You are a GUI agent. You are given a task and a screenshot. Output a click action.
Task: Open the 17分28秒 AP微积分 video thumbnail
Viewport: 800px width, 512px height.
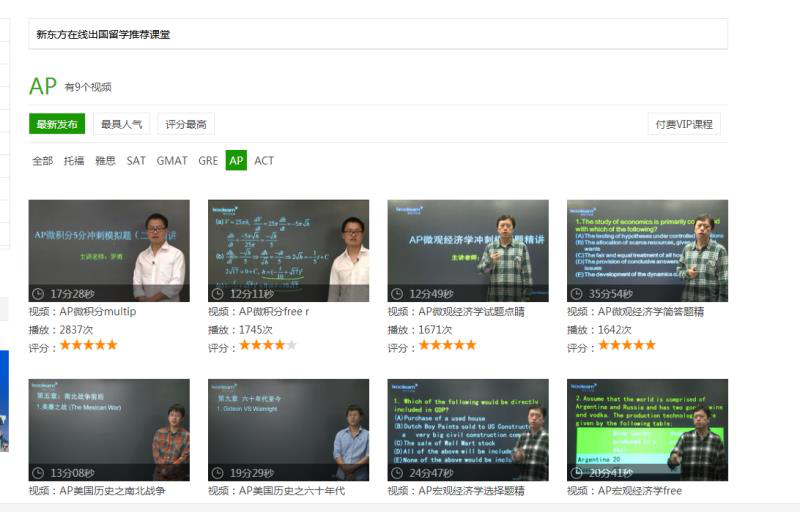(109, 250)
